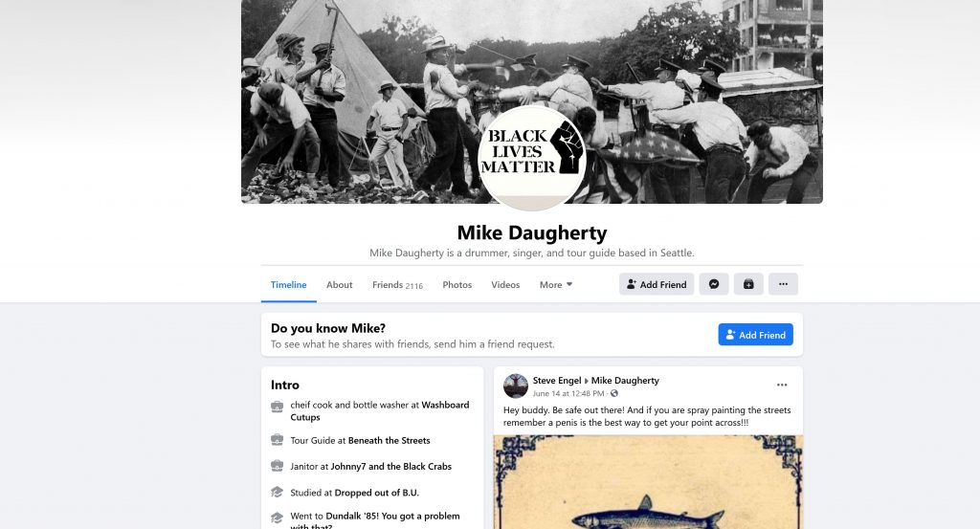Select the Photos tab
Screen dimensions: 980x529
pos(457,285)
